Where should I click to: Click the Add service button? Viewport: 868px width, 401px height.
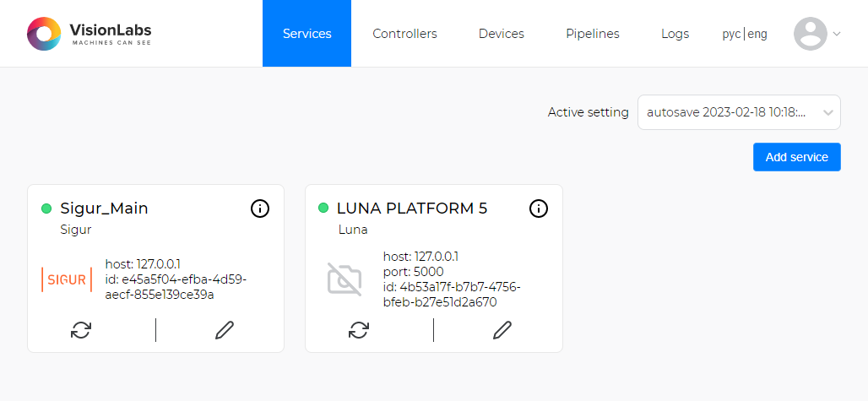[x=796, y=157]
